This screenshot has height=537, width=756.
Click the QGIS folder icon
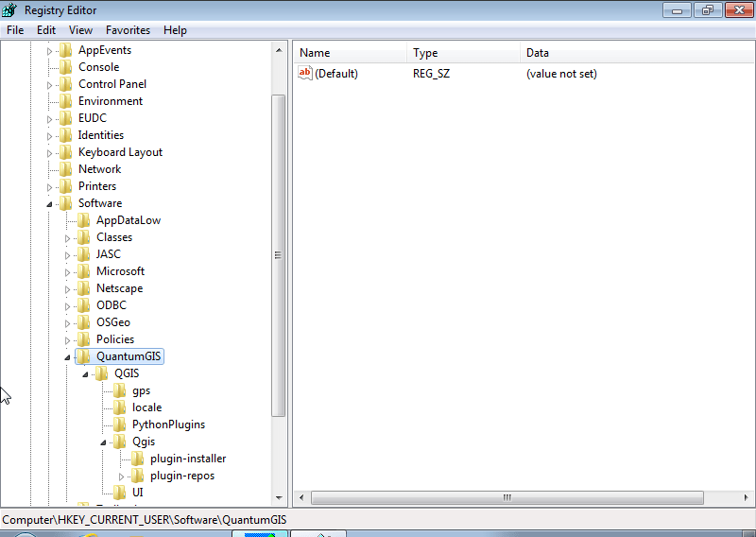[101, 373]
